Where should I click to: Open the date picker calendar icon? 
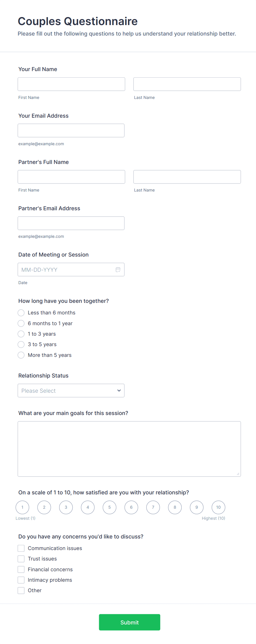click(118, 270)
